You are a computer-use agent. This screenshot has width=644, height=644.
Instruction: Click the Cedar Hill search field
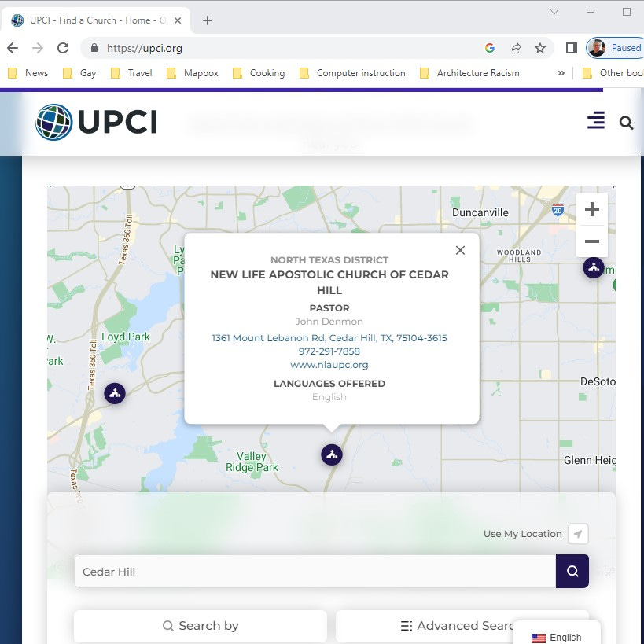point(315,572)
